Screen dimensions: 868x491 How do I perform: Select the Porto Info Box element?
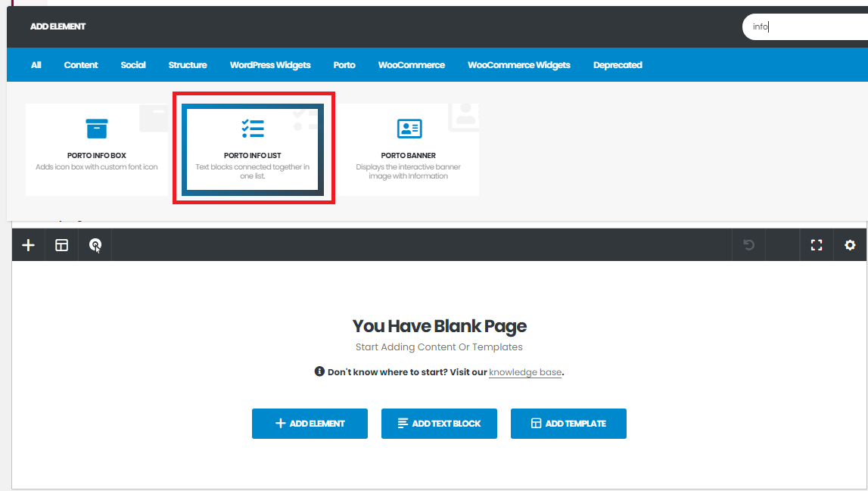click(97, 150)
